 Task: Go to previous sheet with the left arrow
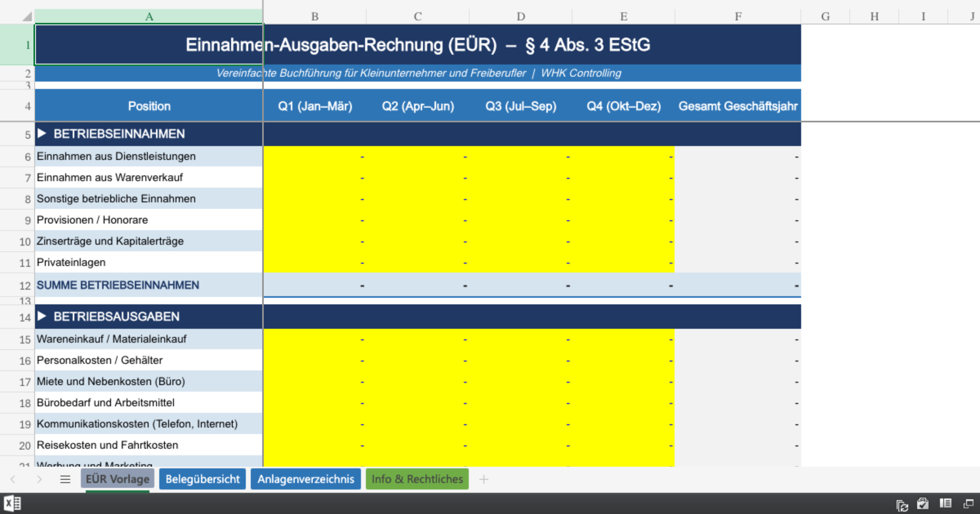click(13, 479)
